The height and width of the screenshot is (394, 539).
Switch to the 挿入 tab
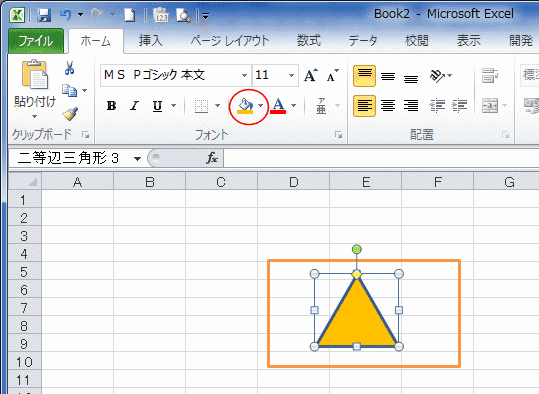tap(150, 41)
